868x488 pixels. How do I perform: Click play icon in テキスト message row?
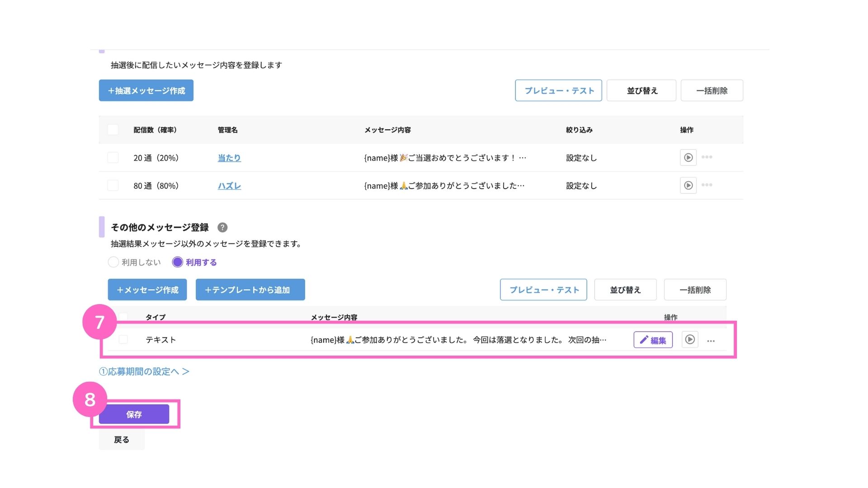[690, 339]
